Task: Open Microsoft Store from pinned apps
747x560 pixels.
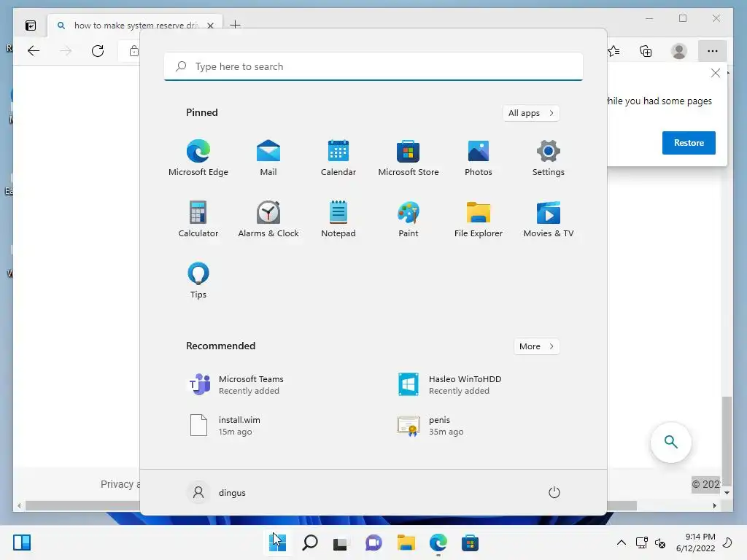Action: [x=409, y=158]
